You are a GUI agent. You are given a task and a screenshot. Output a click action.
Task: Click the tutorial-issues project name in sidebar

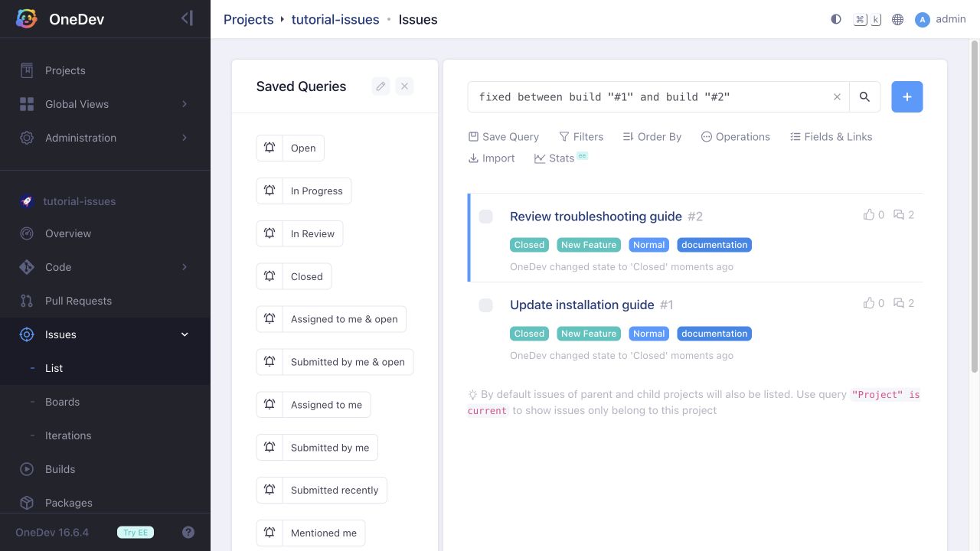tap(80, 201)
